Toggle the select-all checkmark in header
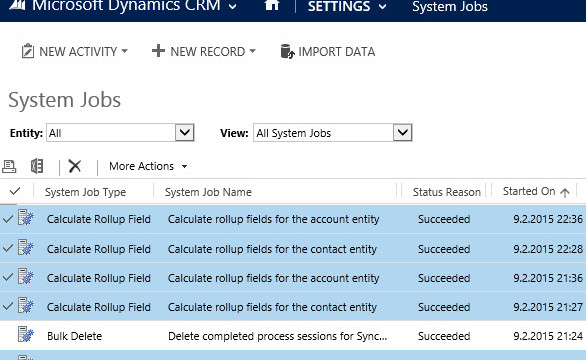The width and height of the screenshot is (586, 360). (15, 191)
